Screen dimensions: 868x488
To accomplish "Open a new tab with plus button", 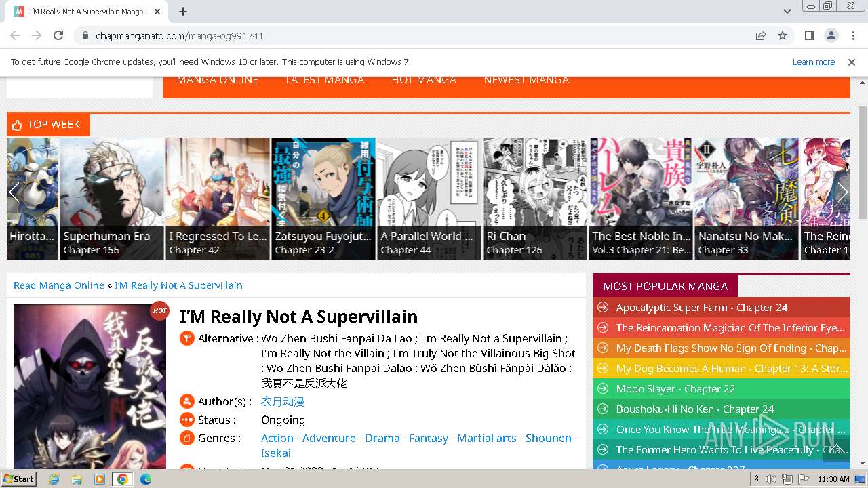I will coord(183,12).
